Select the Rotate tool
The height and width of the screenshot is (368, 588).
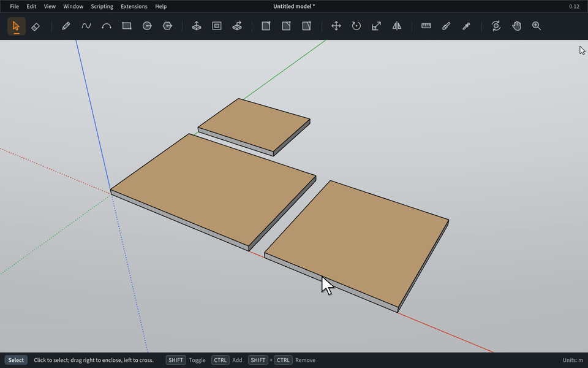[356, 26]
